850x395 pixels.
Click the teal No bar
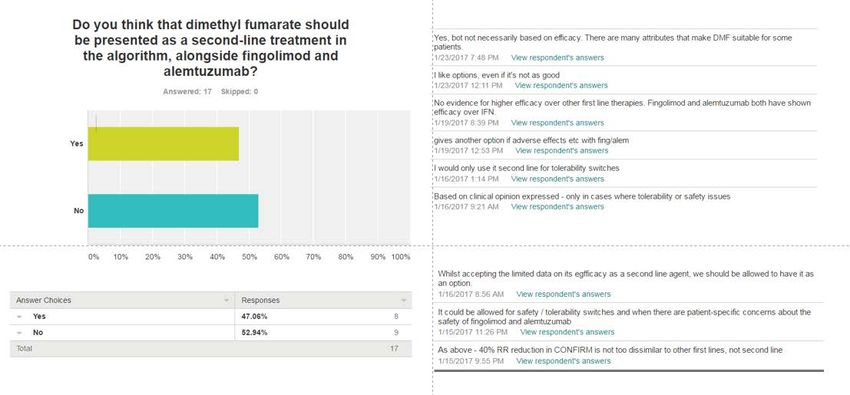point(173,211)
